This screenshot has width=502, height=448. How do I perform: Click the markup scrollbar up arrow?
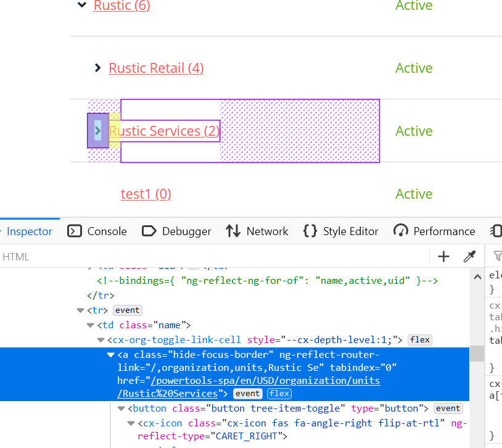pos(477,277)
